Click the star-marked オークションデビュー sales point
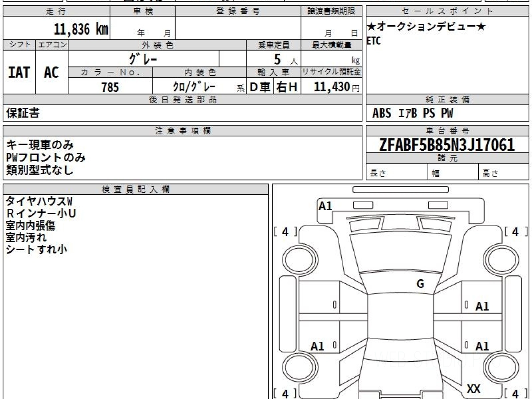 pos(426,27)
